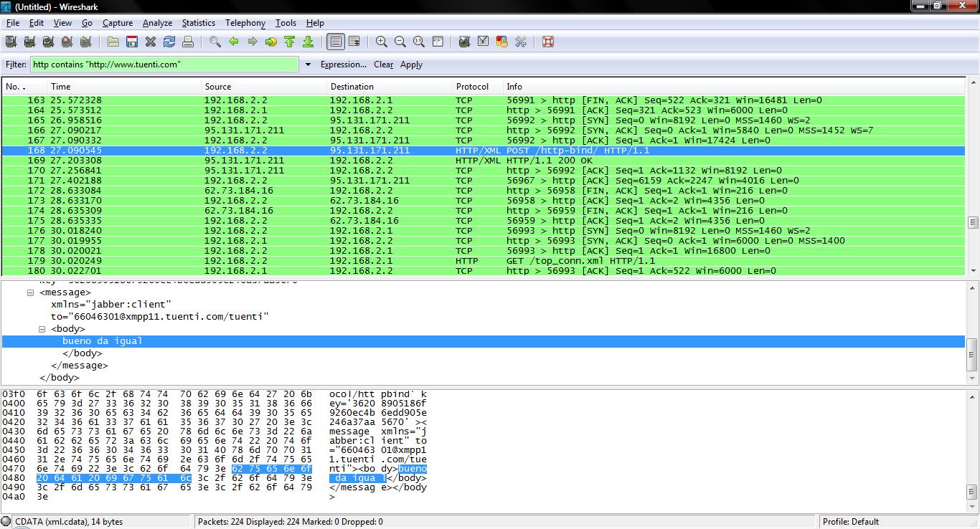Click the Open capture file folder icon
Image resolution: width=980 pixels, height=529 pixels.
pyautogui.click(x=113, y=42)
